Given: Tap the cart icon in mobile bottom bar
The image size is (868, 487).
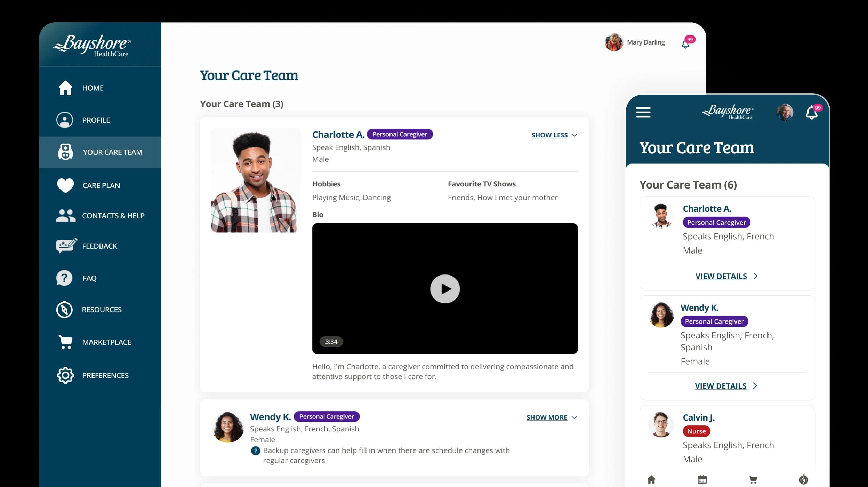Looking at the screenshot, I should (753, 480).
